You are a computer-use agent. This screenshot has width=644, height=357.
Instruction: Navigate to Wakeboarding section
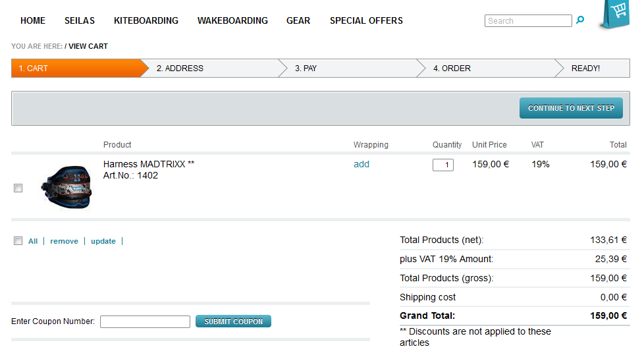(x=232, y=20)
